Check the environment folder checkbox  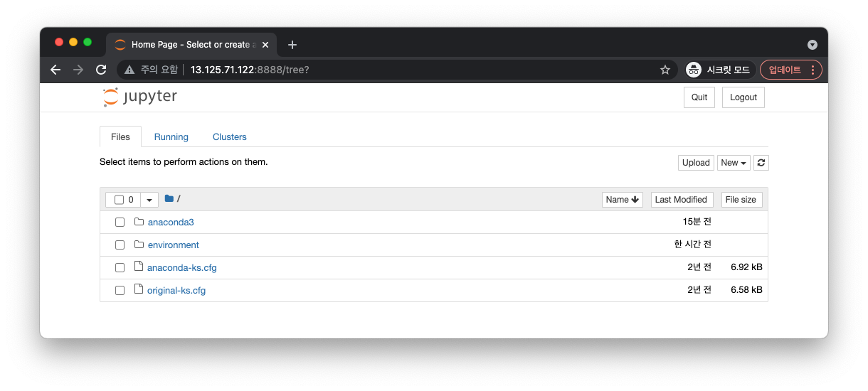tap(120, 245)
